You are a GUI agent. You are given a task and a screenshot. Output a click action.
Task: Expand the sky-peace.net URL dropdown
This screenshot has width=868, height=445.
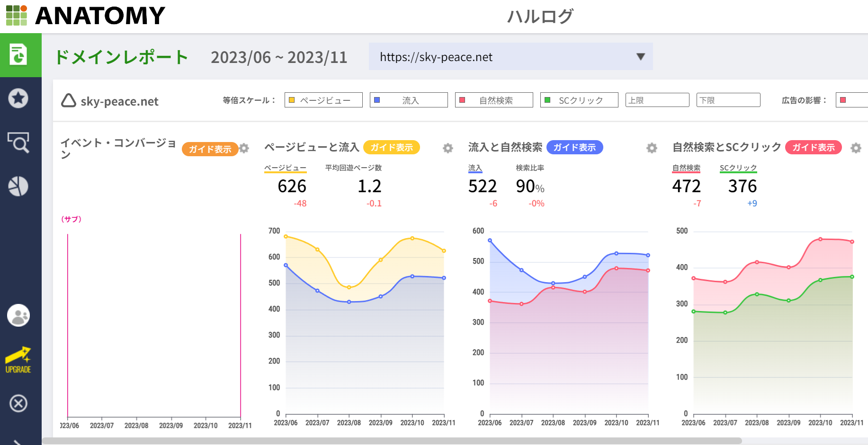640,57
